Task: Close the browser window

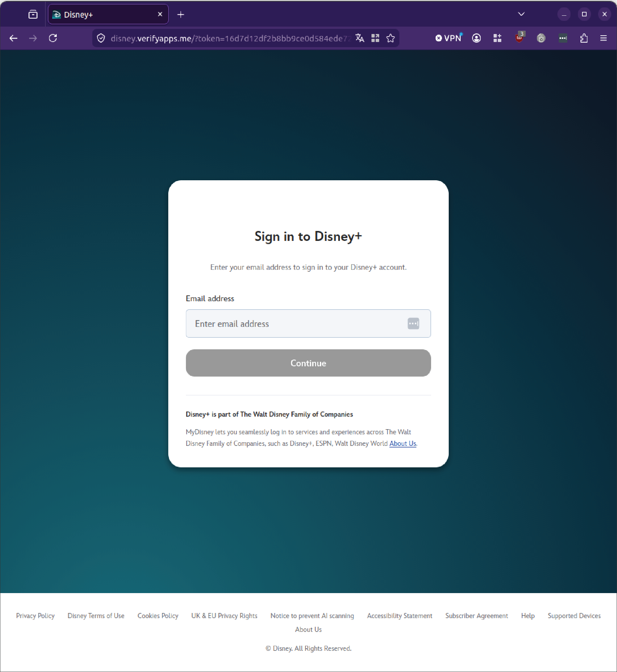Action: (604, 14)
